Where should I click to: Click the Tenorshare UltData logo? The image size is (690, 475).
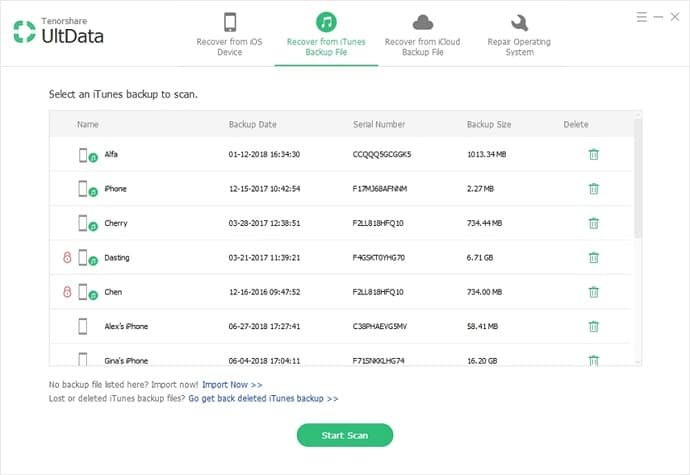click(x=59, y=31)
